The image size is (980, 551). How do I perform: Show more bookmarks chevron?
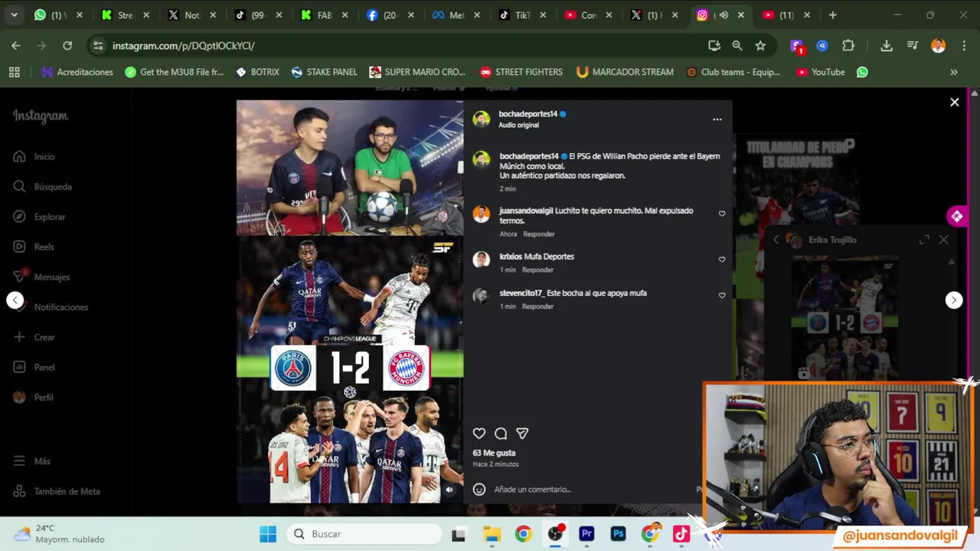[954, 72]
